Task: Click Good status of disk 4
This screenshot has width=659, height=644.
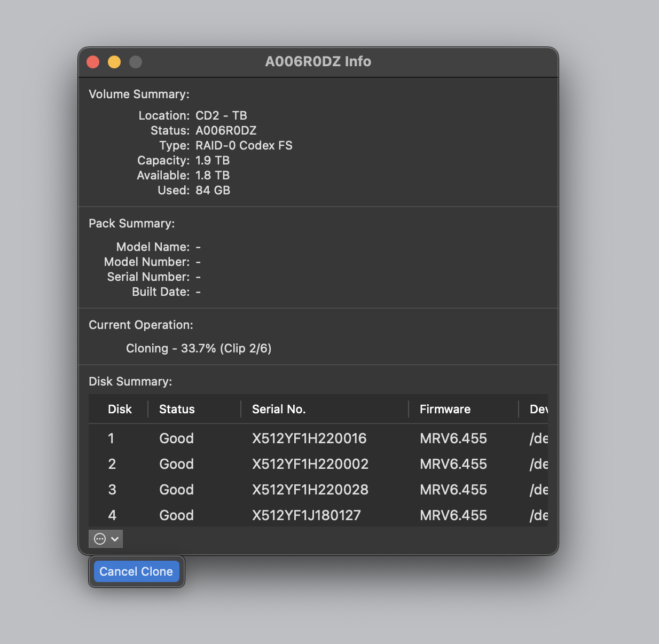Action: (x=176, y=515)
